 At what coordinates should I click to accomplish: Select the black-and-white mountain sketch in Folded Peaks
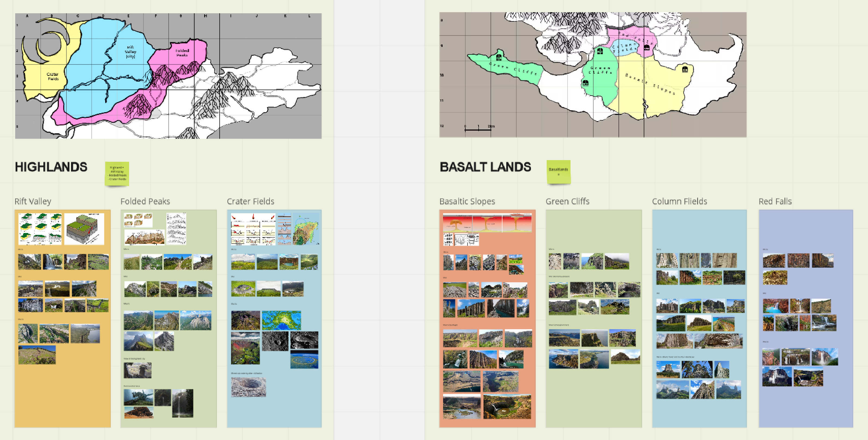tap(176, 229)
